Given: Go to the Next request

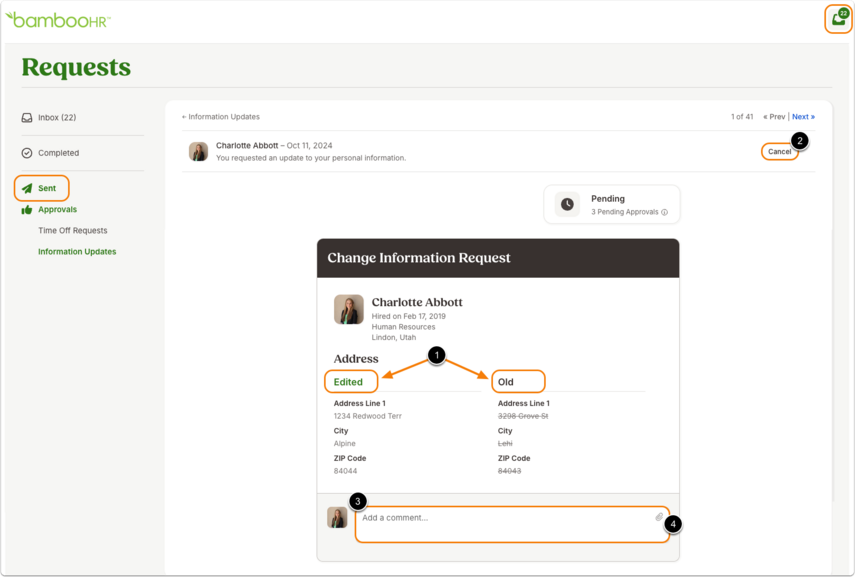Looking at the screenshot, I should (x=803, y=117).
